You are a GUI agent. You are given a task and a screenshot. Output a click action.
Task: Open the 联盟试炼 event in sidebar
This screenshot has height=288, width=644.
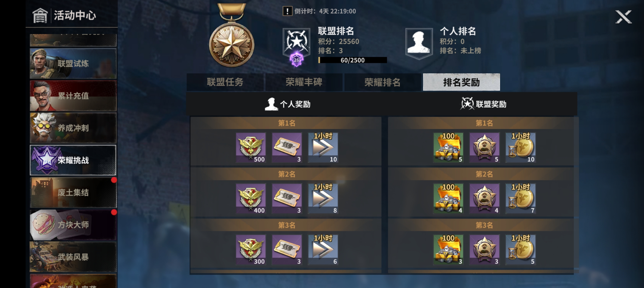click(73, 63)
